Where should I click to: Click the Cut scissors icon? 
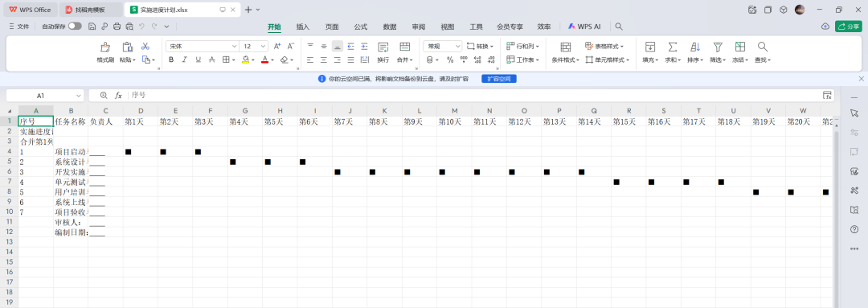145,47
